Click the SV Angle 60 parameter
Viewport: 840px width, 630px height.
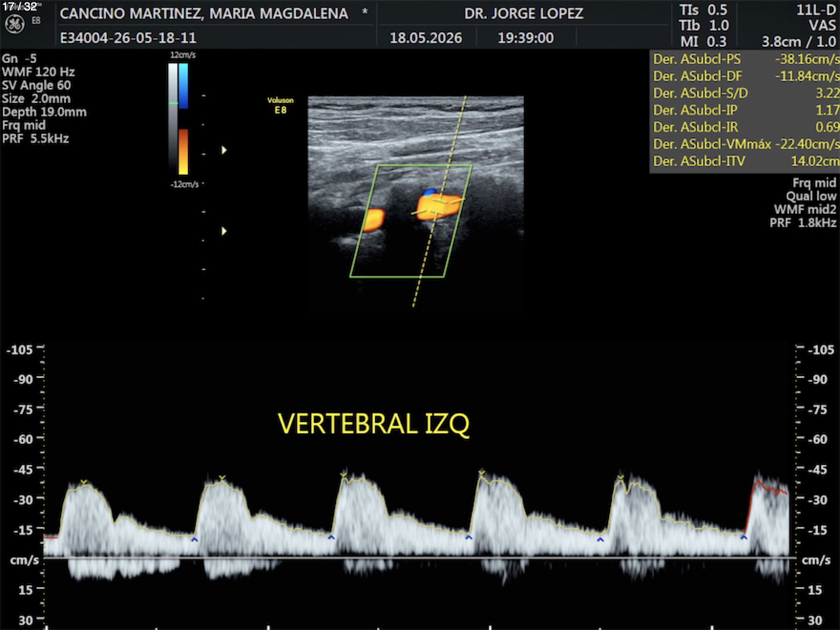tap(37, 85)
